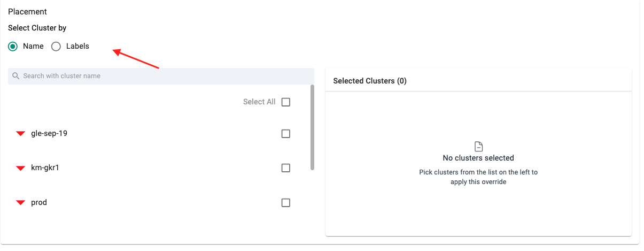Select the Name radio button
Image resolution: width=644 pixels, height=251 pixels.
[x=13, y=47]
